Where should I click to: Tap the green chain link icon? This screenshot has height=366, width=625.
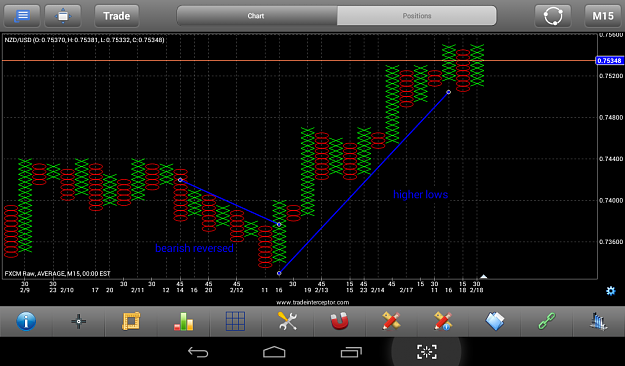547,321
